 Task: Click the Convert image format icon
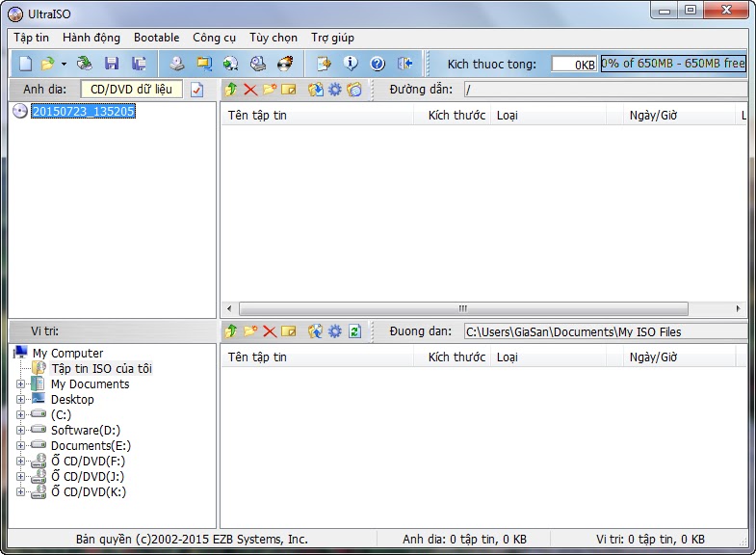tap(204, 64)
